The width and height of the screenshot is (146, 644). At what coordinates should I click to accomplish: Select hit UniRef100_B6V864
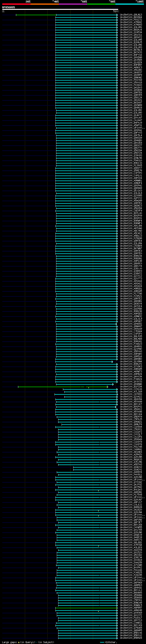(131, 18)
